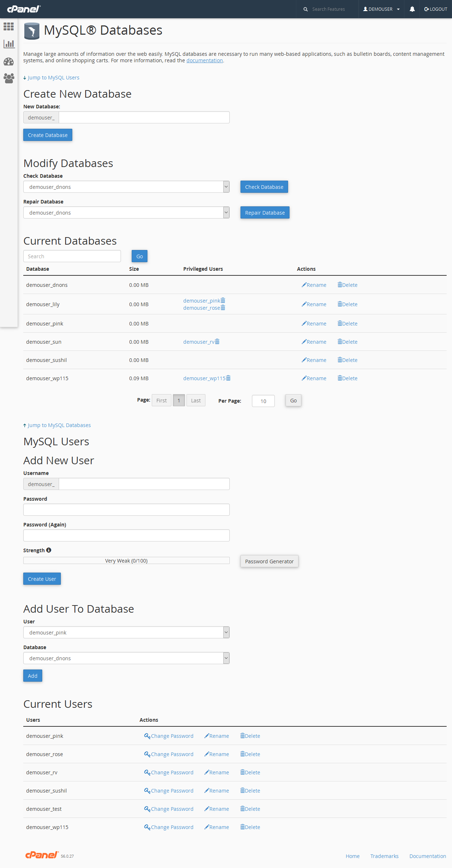The image size is (452, 868).
Task: Open the User dropdown showing demouser_pink
Action: (126, 632)
